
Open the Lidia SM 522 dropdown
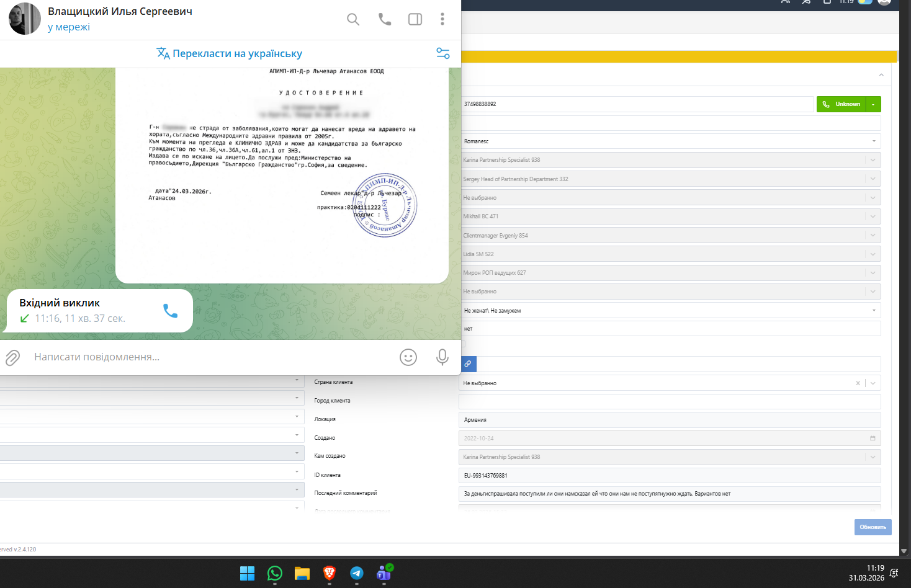tap(670, 254)
